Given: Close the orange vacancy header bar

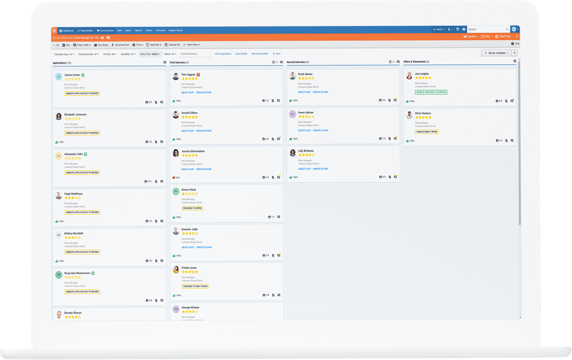Looking at the screenshot, I should 517,36.
